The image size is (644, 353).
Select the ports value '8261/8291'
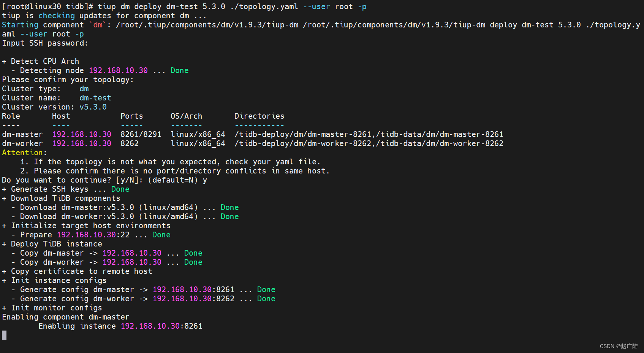141,134
